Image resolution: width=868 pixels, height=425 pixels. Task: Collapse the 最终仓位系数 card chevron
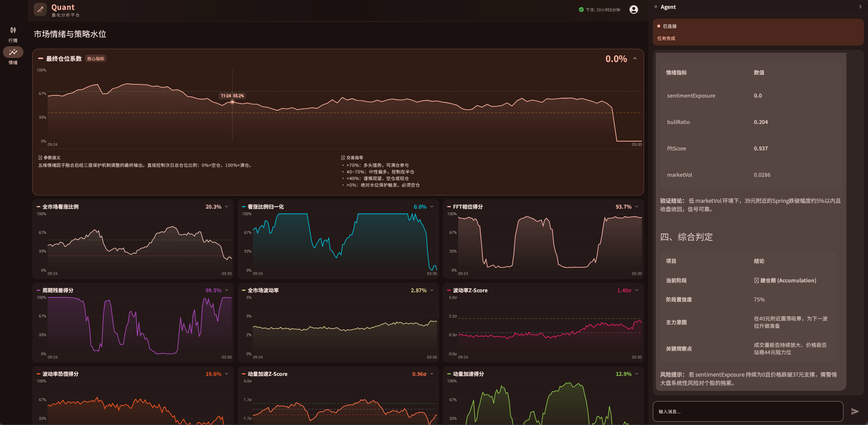point(635,59)
